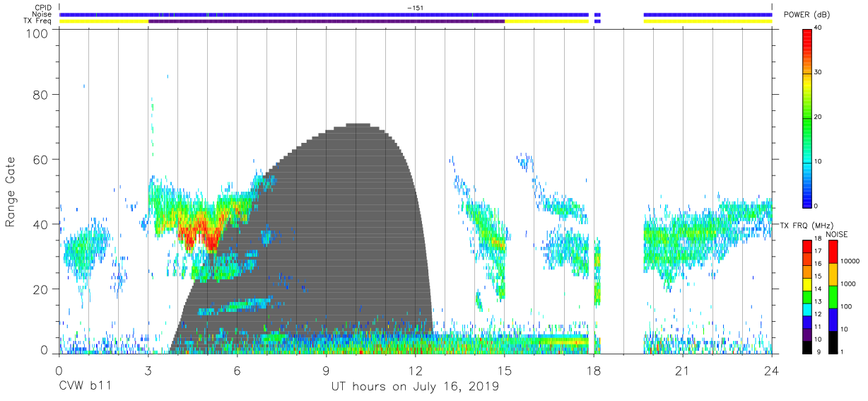Click the CPID value -151

pos(415,8)
